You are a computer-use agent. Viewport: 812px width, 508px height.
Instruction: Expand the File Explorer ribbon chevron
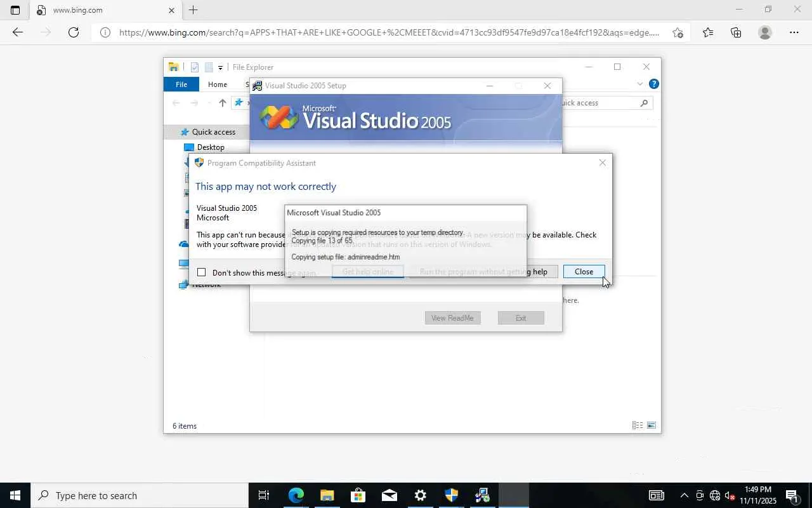coord(639,84)
